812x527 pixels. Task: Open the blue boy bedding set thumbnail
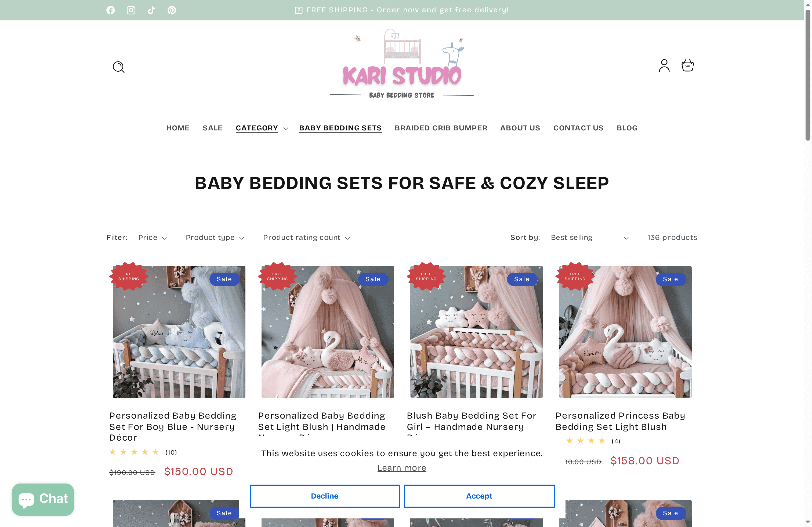179,332
